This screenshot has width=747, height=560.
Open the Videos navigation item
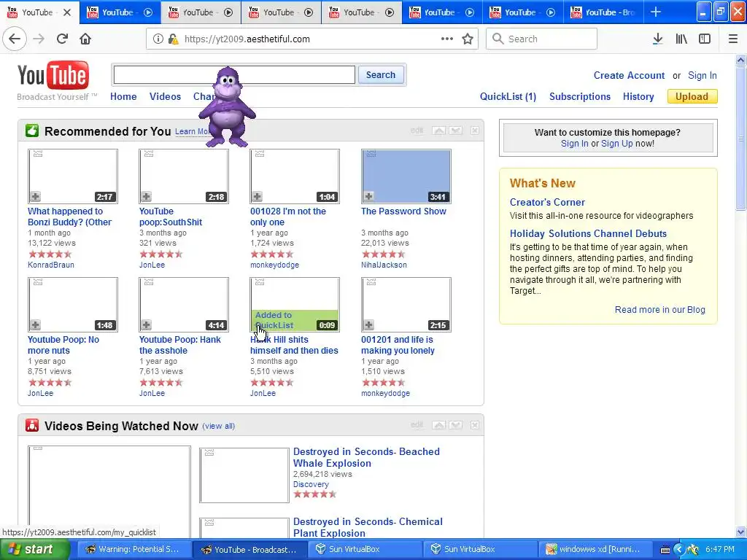[x=165, y=97]
